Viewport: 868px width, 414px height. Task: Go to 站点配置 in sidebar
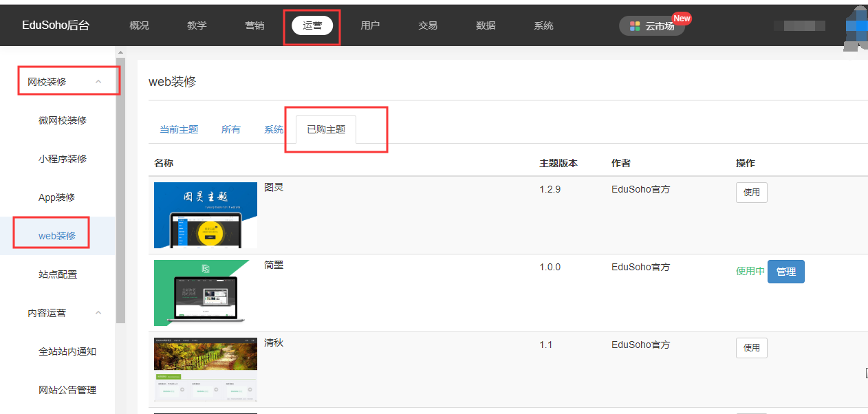coord(58,274)
